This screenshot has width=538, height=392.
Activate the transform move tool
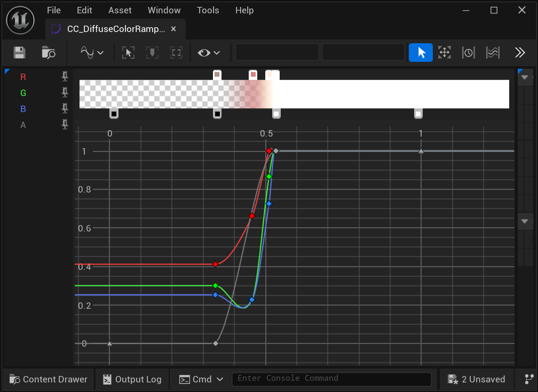(x=444, y=52)
